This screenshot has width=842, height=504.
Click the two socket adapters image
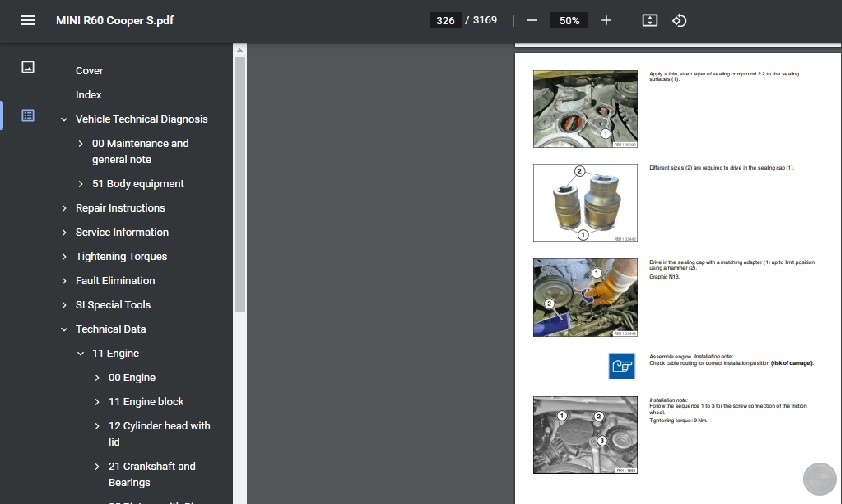click(x=585, y=203)
